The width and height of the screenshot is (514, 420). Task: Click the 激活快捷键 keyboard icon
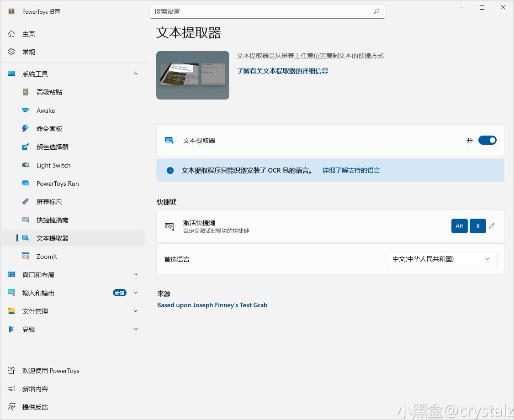[x=170, y=226]
